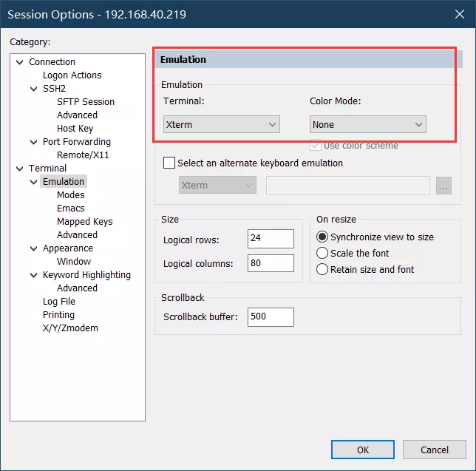Select SFTP Session category
Screen dimensions: 476x471
pyautogui.click(x=85, y=102)
